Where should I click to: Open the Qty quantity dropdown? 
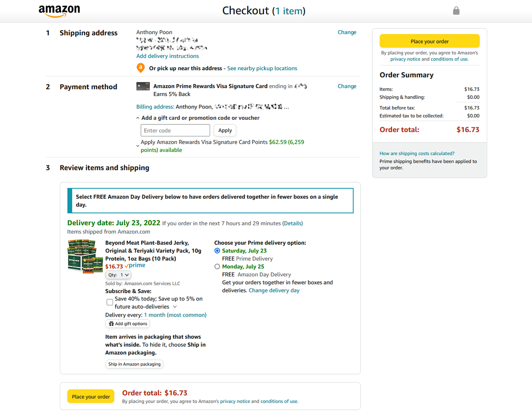(118, 275)
